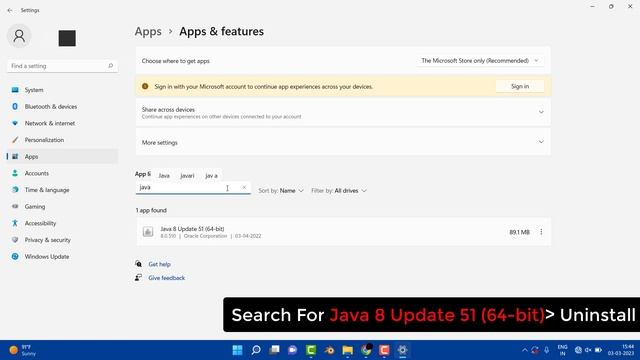This screenshot has width=640, height=360.
Task: Select Apps in the sidebar
Action: 62,157
